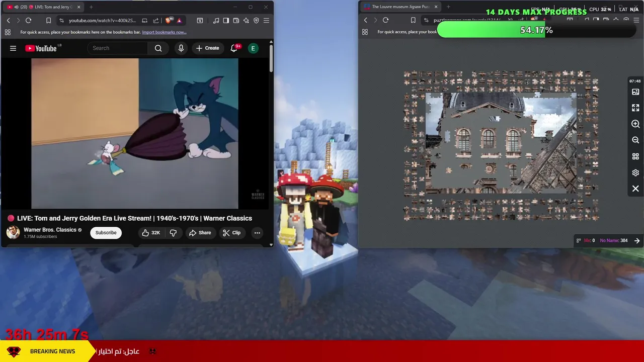Click the YouTube page vertical scrollbar
644x362 pixels.
click(x=271, y=59)
